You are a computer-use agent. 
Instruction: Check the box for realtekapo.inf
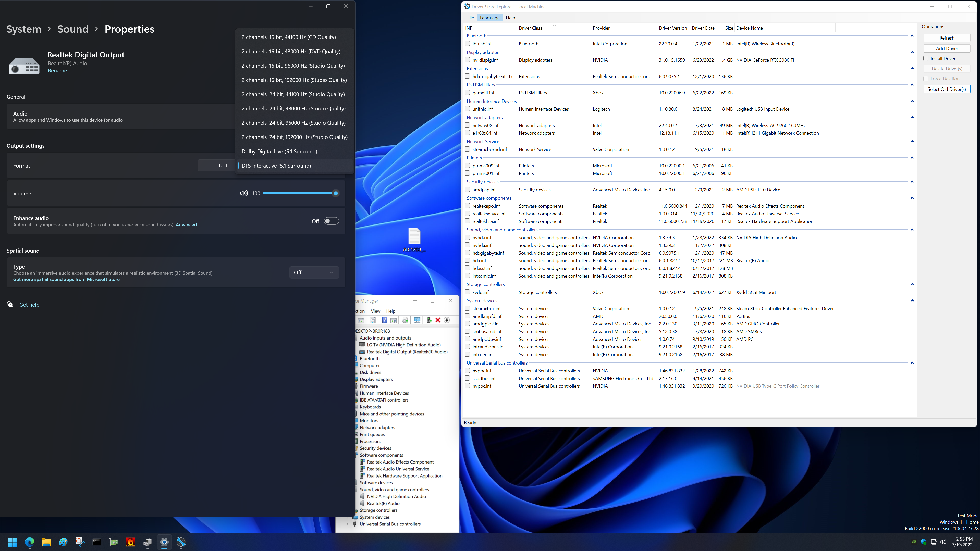pos(468,206)
